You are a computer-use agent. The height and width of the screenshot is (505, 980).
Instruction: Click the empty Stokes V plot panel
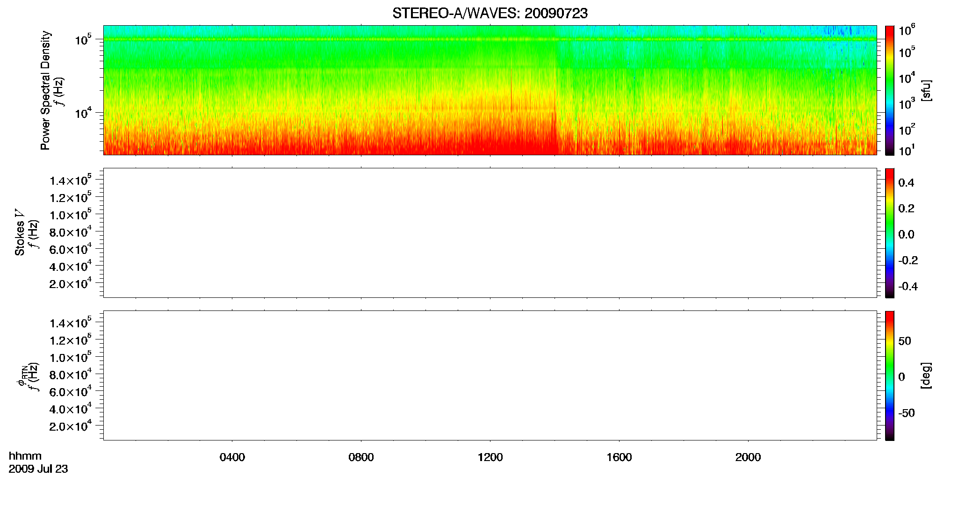[x=490, y=233]
